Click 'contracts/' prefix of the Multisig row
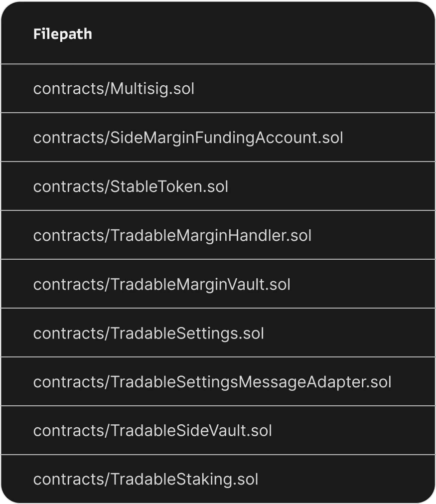This screenshot has height=504, width=436. coord(72,89)
